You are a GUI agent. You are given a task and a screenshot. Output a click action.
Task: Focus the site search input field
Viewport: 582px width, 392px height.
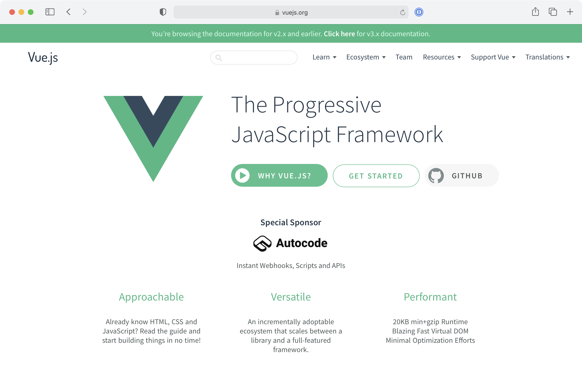pos(254,58)
